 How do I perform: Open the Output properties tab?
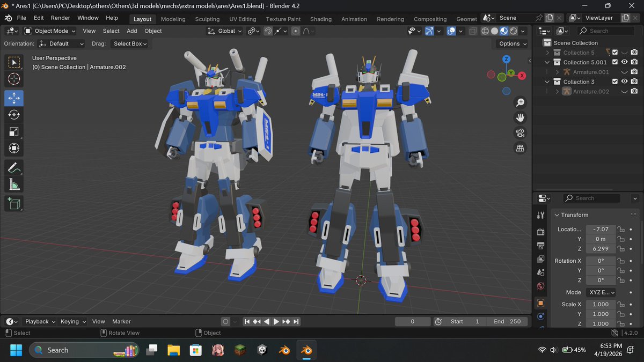[x=540, y=246]
